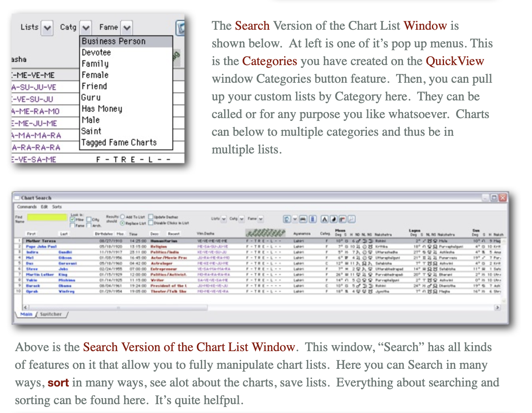Click the yin-yang icon in Chart Search toolbar
This screenshot has width=532, height=413.
pyautogui.click(x=334, y=219)
